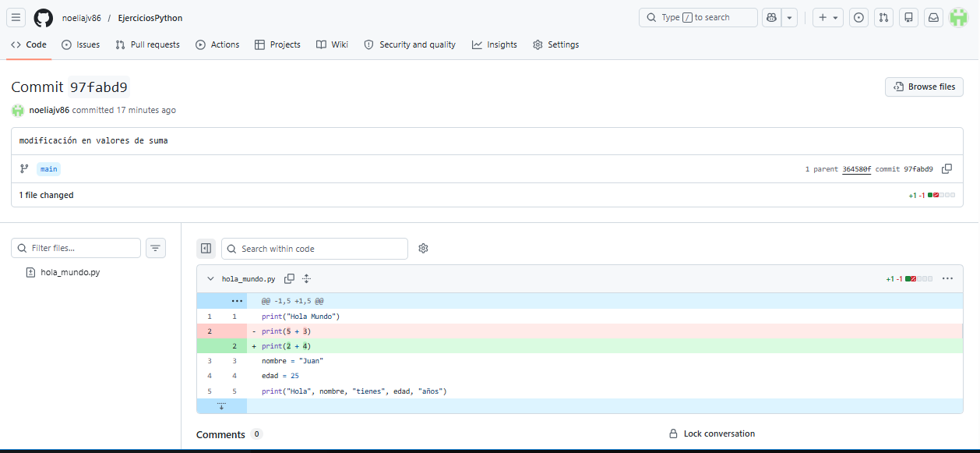Open pull requests icon in top header
This screenshot has height=453, width=980.
(883, 17)
